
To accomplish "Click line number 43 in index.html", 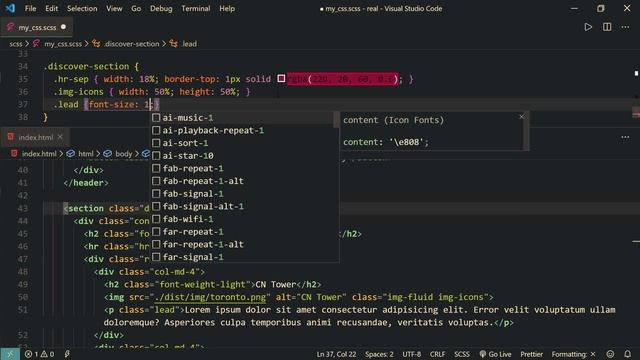I will (x=23, y=208).
